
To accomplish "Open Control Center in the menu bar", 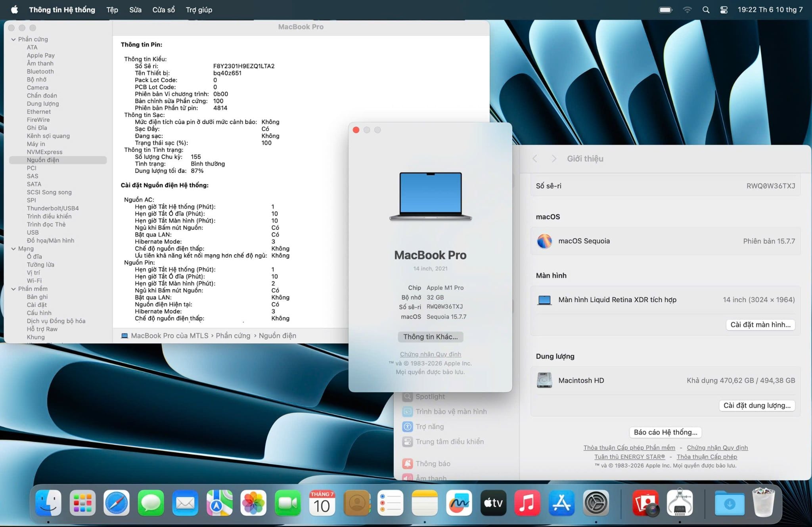I will pyautogui.click(x=724, y=10).
